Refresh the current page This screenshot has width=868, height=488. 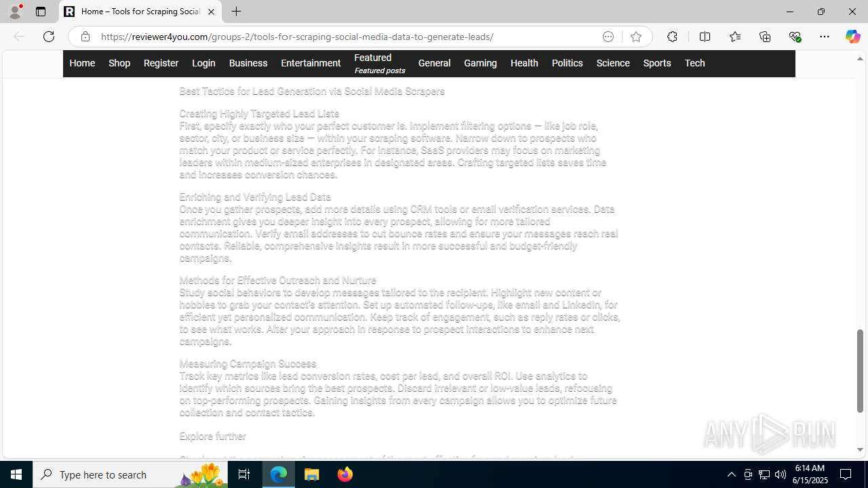click(x=49, y=37)
